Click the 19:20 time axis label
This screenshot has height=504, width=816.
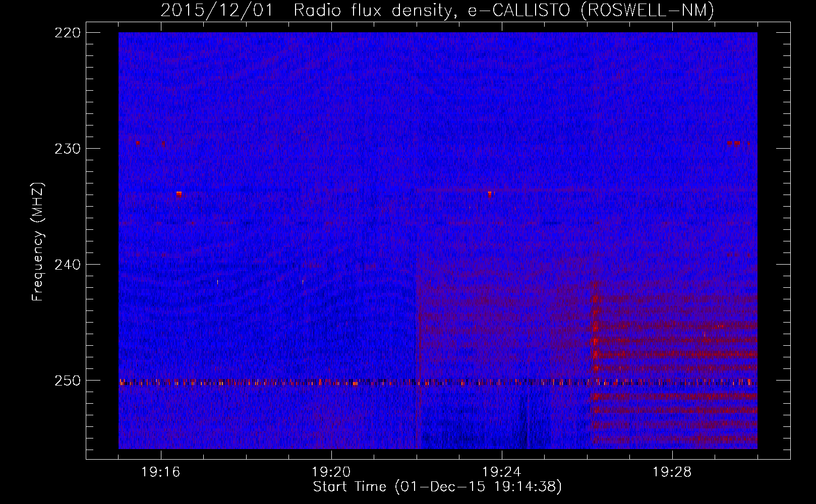(x=331, y=472)
